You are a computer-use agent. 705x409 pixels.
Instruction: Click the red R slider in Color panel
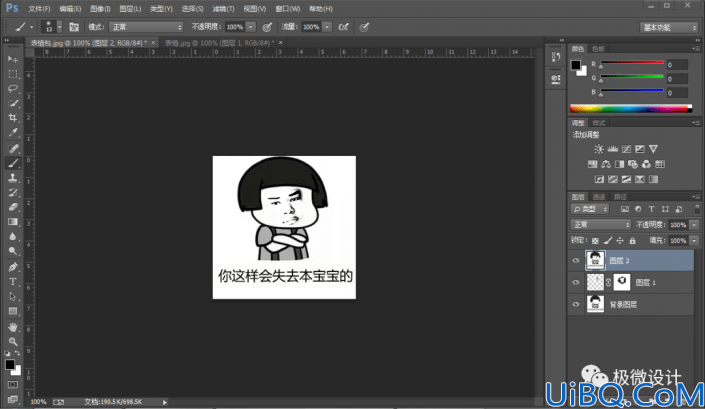tap(632, 63)
